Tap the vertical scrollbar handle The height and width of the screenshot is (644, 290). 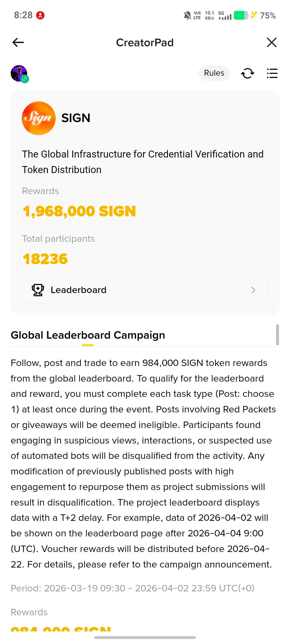[x=277, y=335]
